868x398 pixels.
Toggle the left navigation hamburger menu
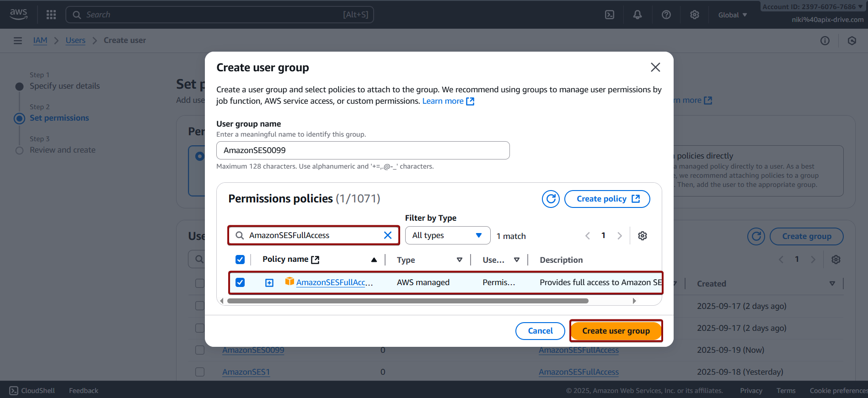pos(18,41)
